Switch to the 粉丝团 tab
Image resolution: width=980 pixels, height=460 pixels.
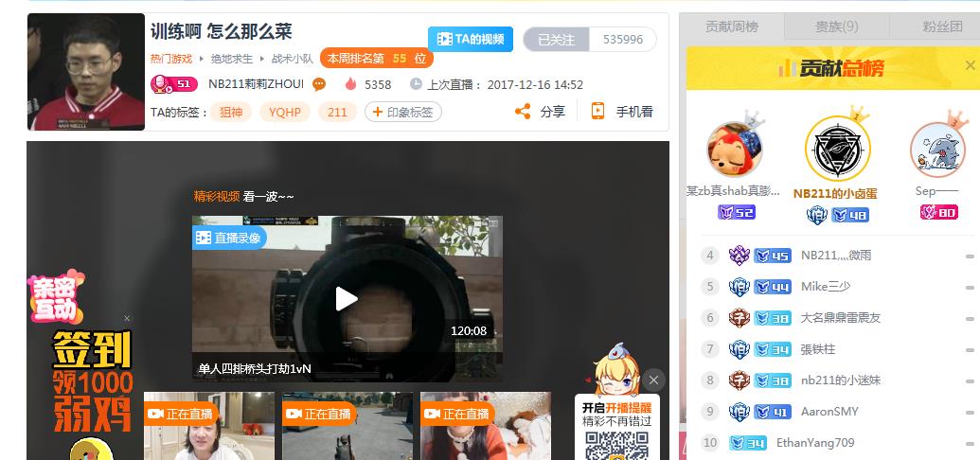[x=941, y=27]
